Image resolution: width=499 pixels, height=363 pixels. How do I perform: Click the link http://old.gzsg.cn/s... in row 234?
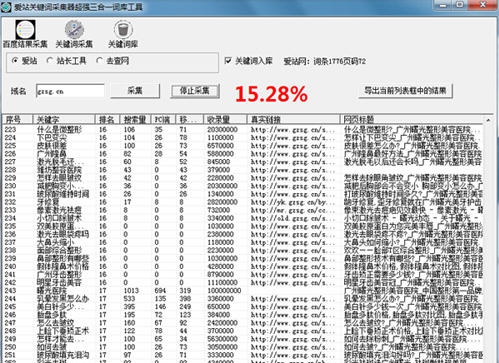pyautogui.click(x=293, y=218)
